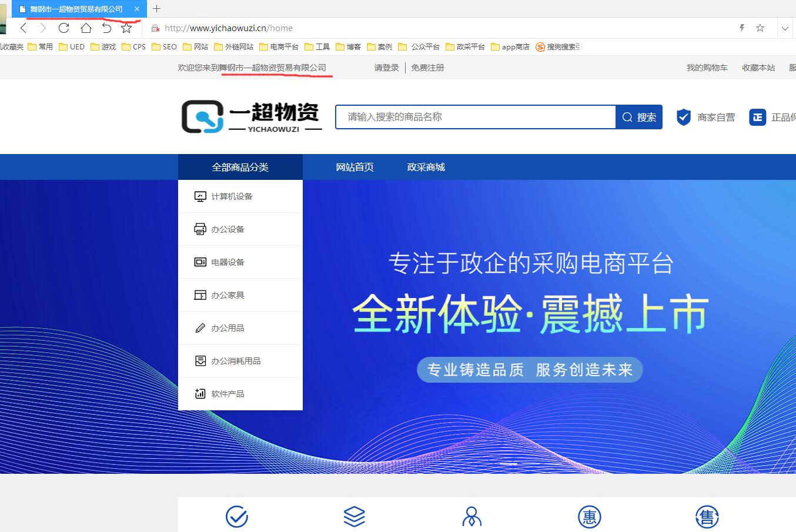Click the 请登录 login link
796x532 pixels.
(x=386, y=68)
